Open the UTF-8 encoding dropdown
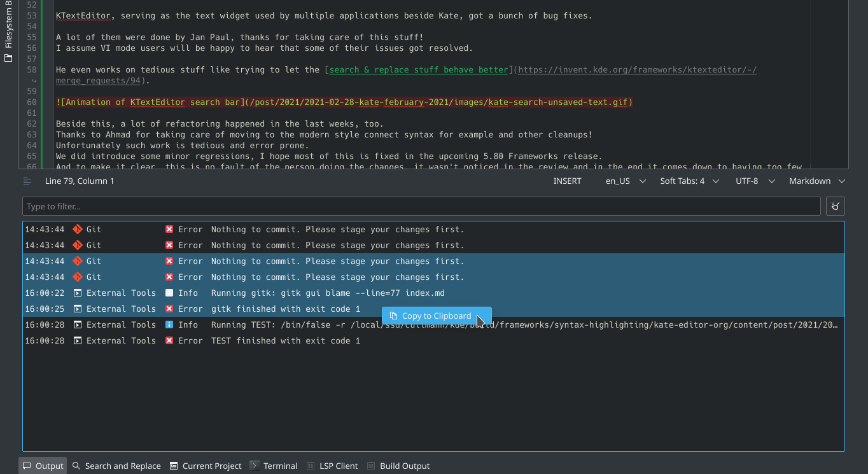Screen dimensions: 868x474 tap(755, 181)
